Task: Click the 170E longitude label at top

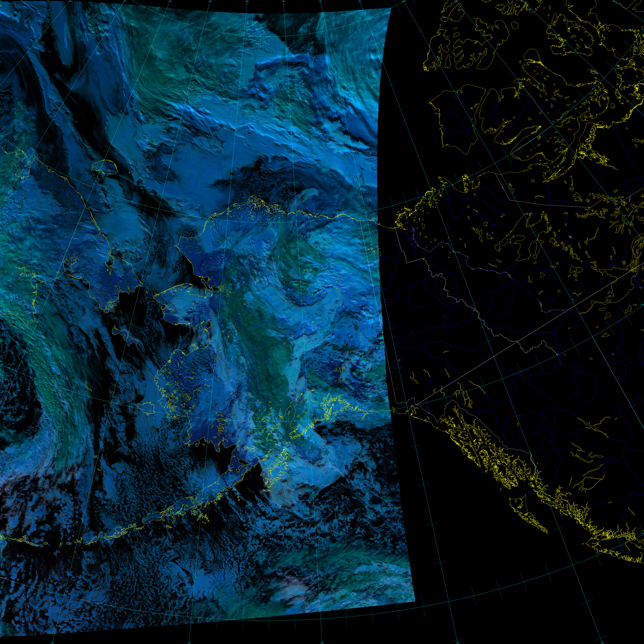Action: pos(125,1)
